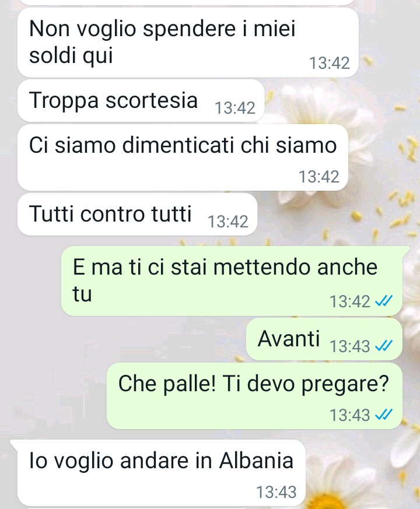This screenshot has height=509, width=420.
Task: Tap the sent message "E ma ti ci stai mettendo anche tu"
Action: coord(232,281)
